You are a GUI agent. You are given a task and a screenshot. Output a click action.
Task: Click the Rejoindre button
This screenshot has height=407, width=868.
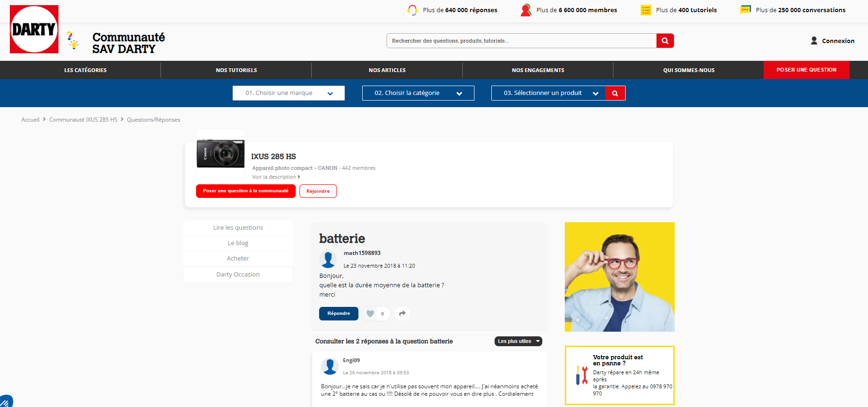318,191
